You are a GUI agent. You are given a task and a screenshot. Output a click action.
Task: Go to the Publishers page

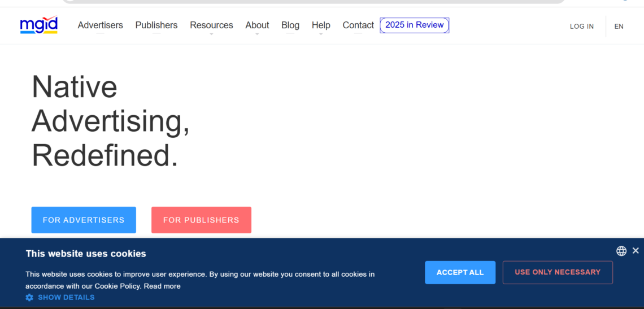coord(156,25)
